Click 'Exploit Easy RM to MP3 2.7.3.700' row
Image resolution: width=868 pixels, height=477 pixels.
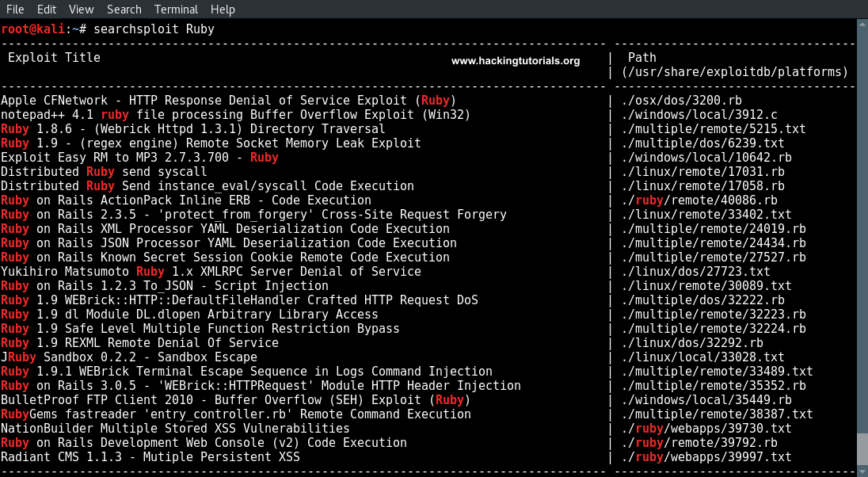point(139,158)
